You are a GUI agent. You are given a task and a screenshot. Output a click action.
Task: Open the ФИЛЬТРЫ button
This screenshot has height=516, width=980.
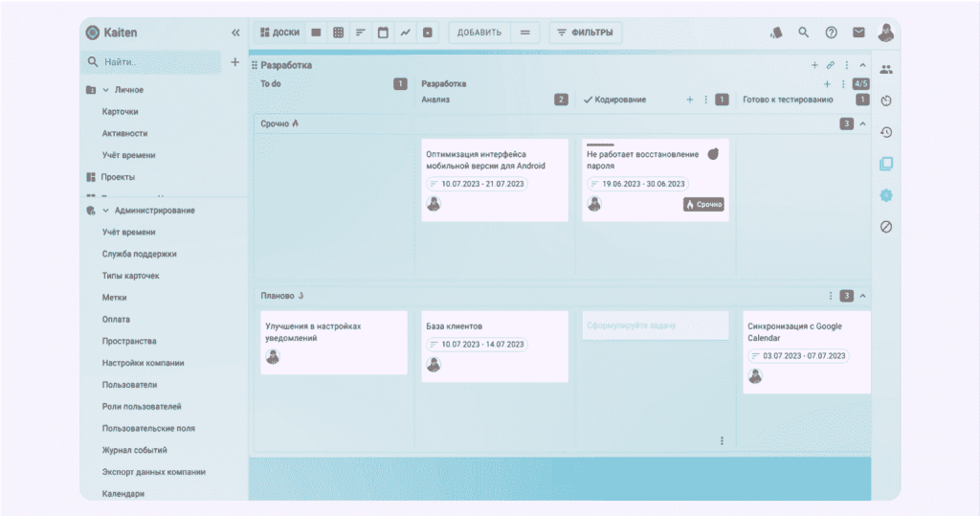coord(585,33)
